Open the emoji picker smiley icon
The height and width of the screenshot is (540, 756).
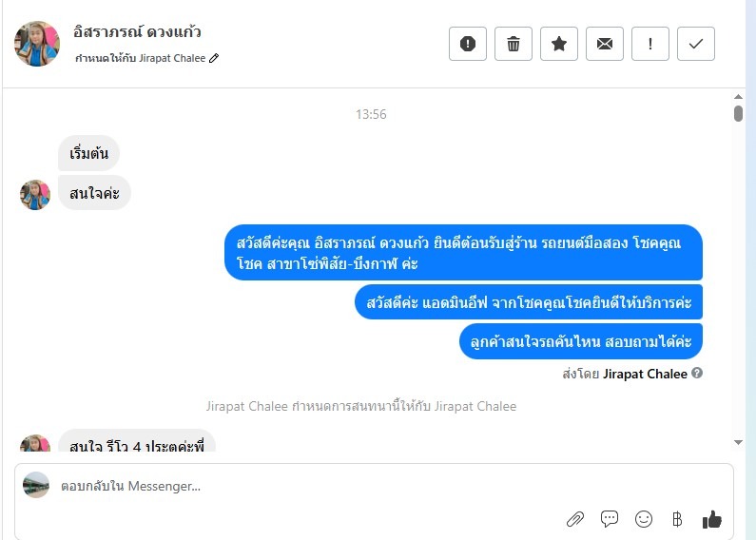[644, 519]
